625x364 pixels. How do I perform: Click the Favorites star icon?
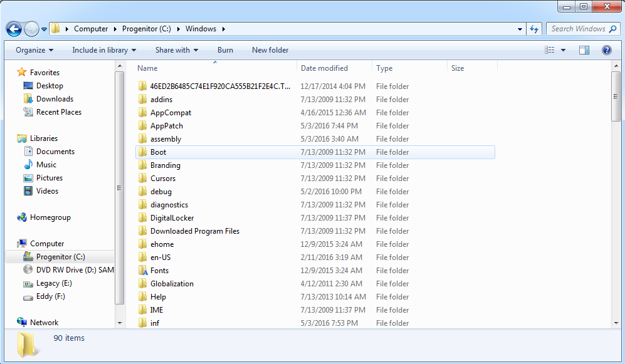21,72
